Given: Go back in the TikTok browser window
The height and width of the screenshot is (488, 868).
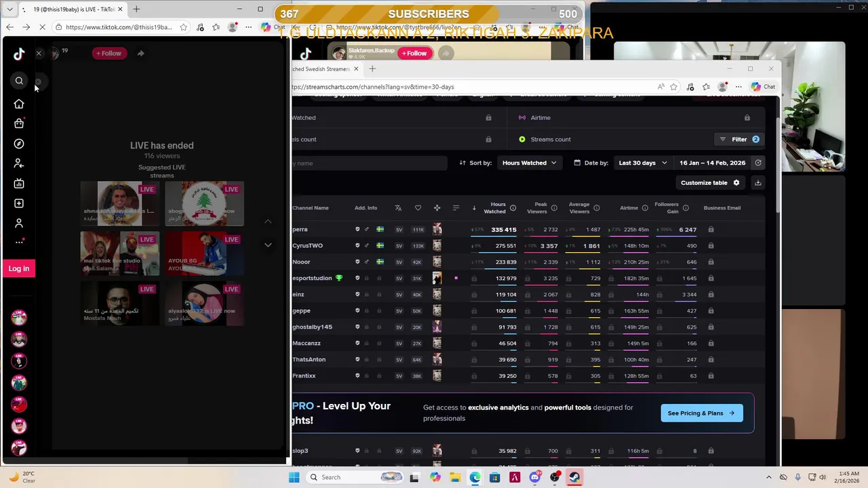Looking at the screenshot, I should (x=9, y=27).
